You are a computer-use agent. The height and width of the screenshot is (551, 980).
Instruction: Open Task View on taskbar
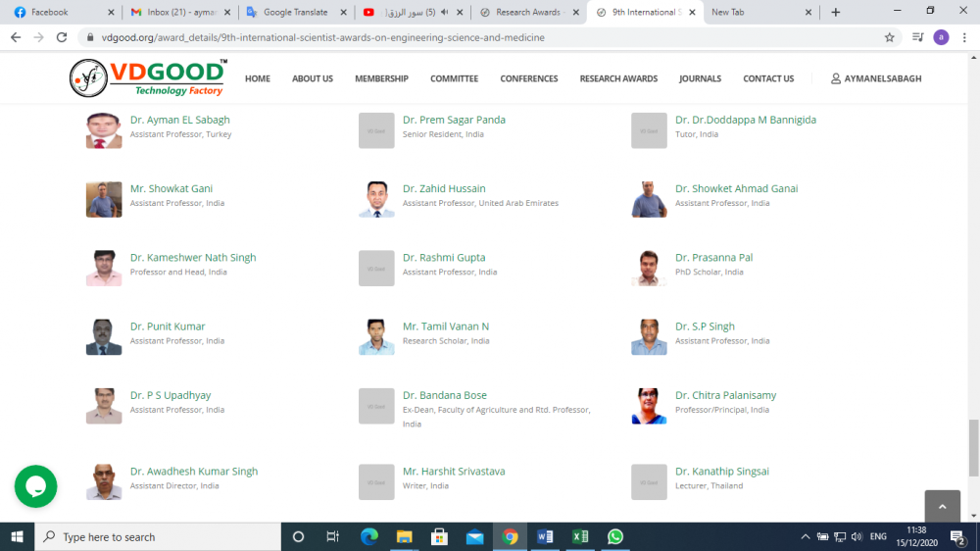coord(332,536)
